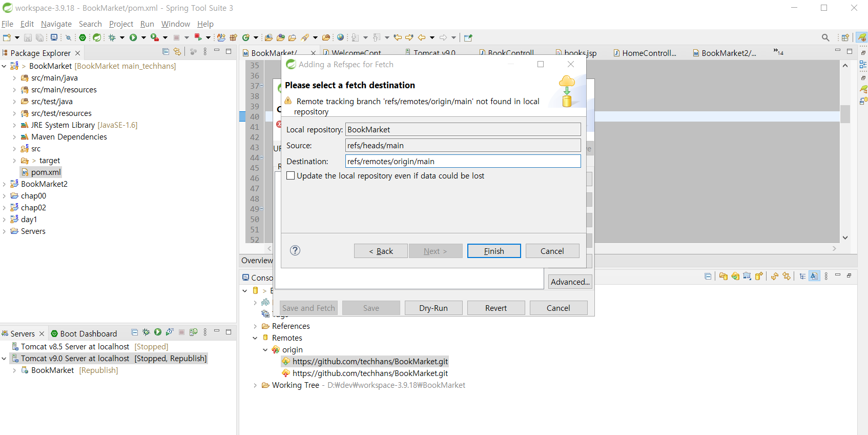This screenshot has height=435, width=868.
Task: Click Cancel in Refspec dialog
Action: [x=552, y=251]
